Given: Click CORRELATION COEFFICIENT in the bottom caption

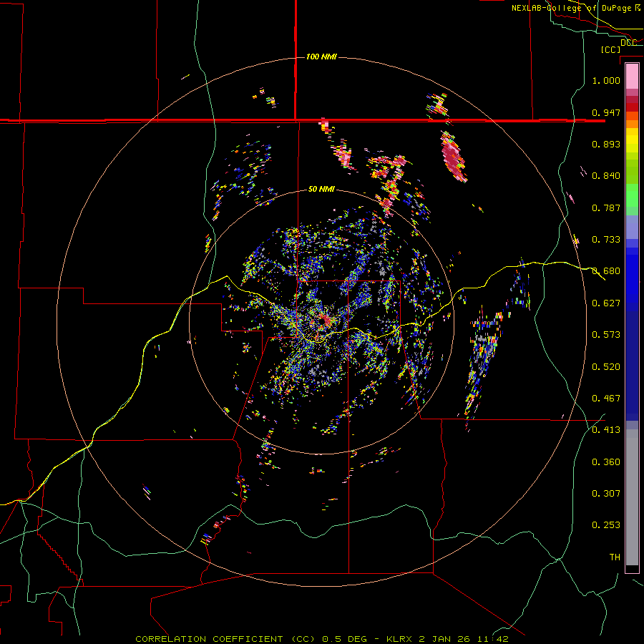Looking at the screenshot, I should point(209,639).
